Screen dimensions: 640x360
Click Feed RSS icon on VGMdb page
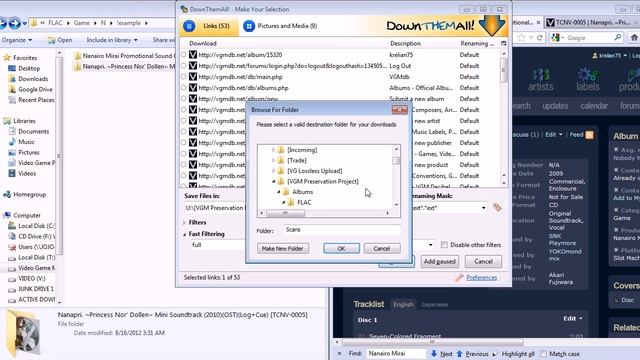[589, 135]
